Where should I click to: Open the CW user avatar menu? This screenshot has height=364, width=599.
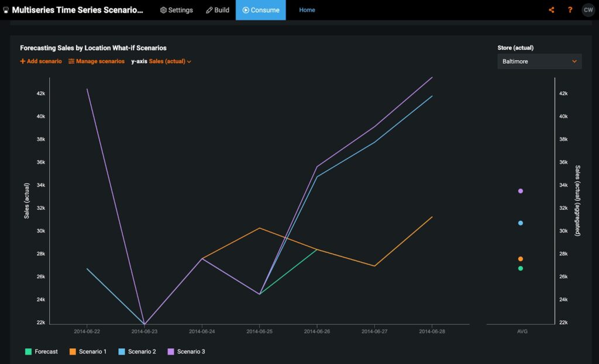pyautogui.click(x=588, y=10)
